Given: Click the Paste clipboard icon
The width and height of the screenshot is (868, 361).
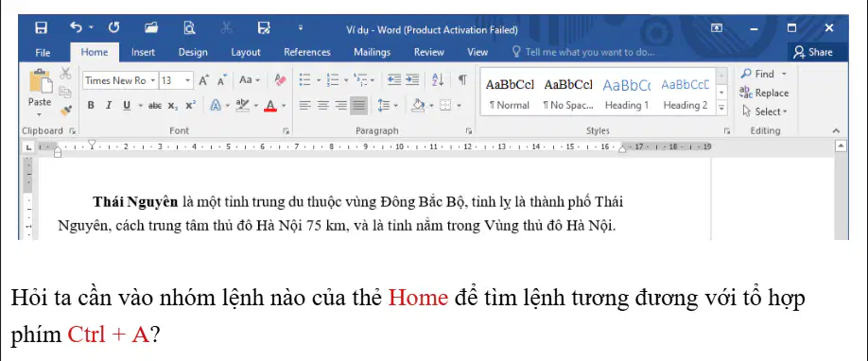Looking at the screenshot, I should coord(40,81).
